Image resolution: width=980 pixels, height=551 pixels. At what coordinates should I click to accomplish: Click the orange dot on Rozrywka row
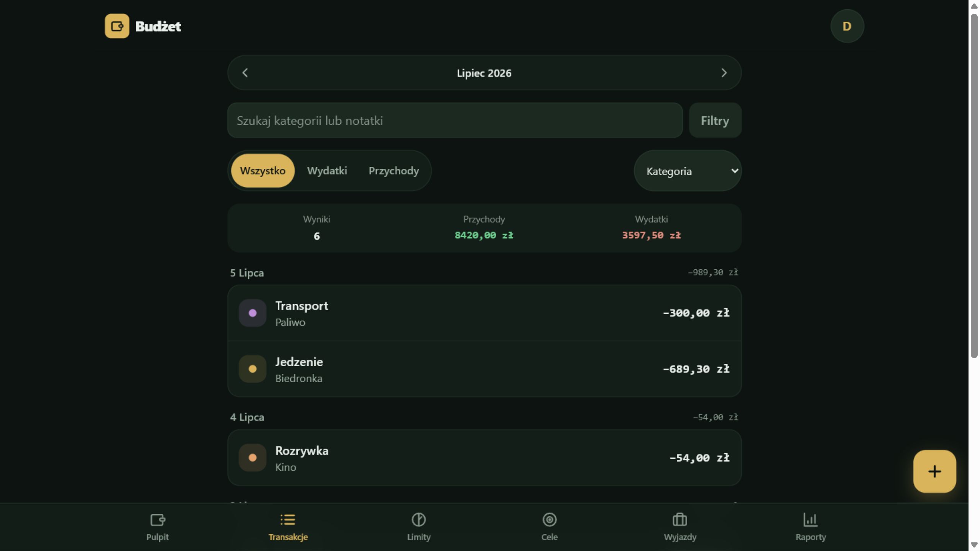(253, 458)
